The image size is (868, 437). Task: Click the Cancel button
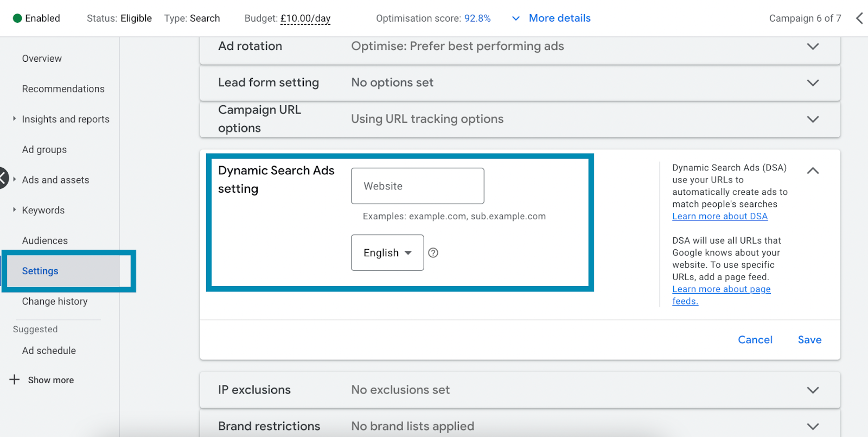click(x=755, y=340)
